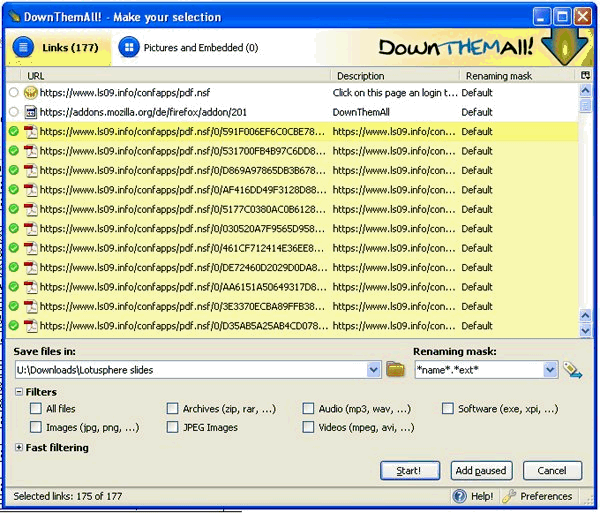The image size is (600, 513).
Task: Click the PDF icon of the 591F006EF6C0CBE78 row
Action: tap(31, 132)
